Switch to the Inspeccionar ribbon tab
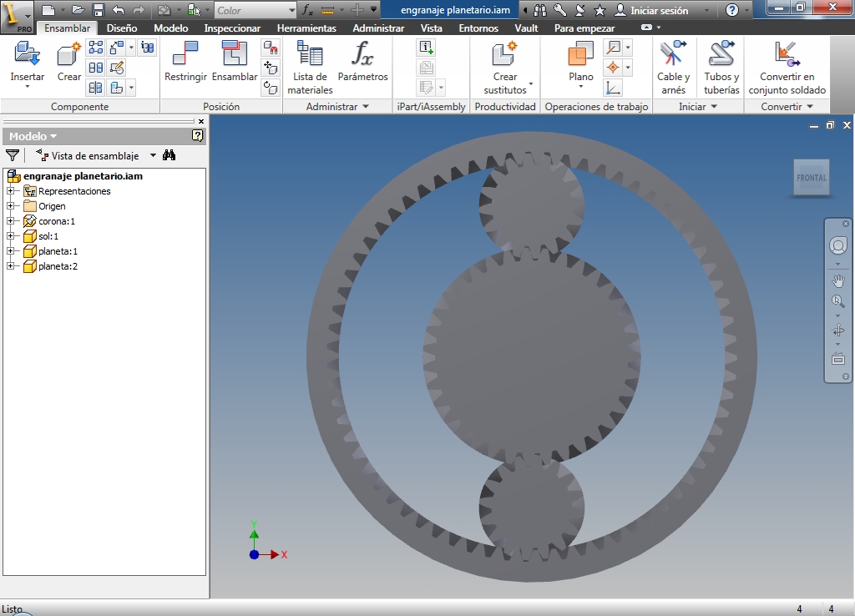The height and width of the screenshot is (616, 855). click(232, 28)
